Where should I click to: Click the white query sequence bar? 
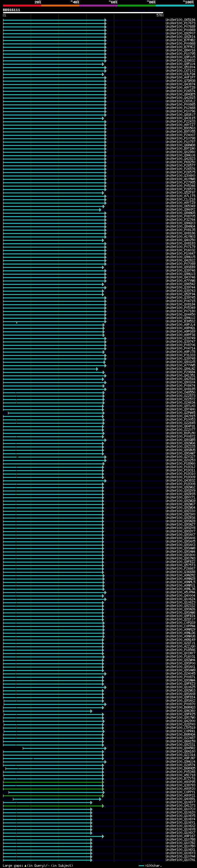point(83,13)
